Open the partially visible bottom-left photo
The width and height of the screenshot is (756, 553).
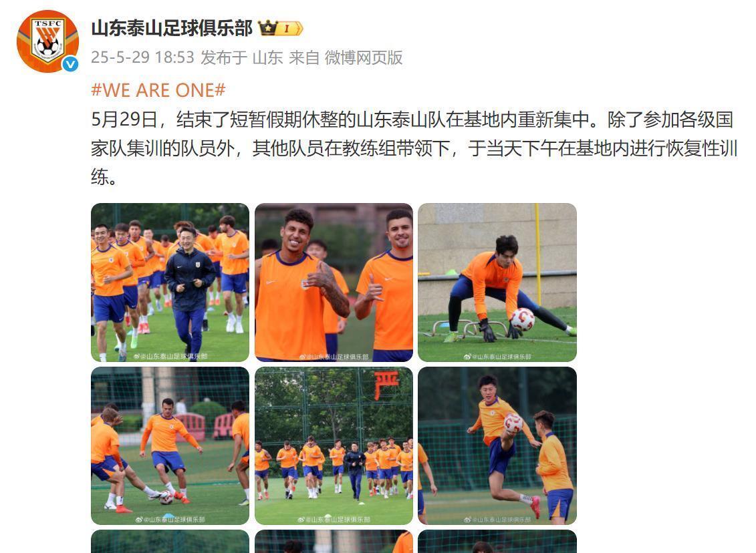pos(170,542)
